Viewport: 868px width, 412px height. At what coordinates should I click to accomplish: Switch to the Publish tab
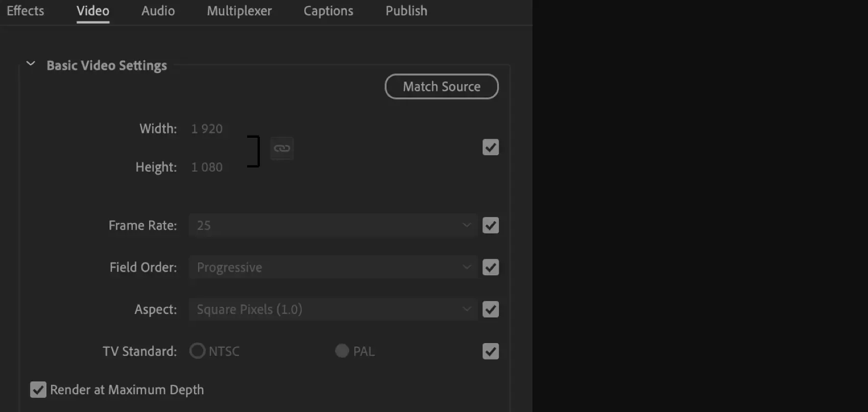(x=405, y=11)
